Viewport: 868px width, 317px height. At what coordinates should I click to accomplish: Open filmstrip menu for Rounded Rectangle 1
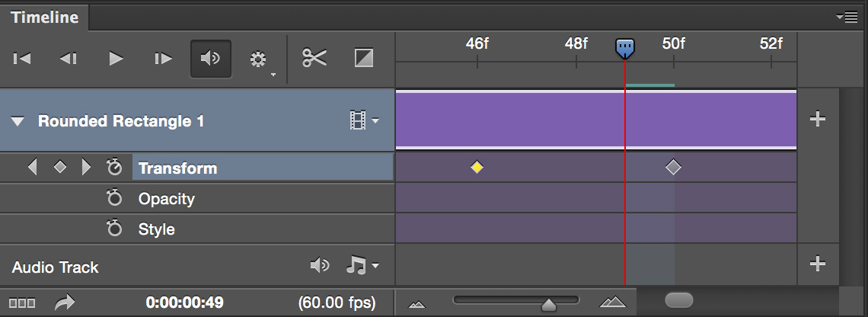pos(364,120)
